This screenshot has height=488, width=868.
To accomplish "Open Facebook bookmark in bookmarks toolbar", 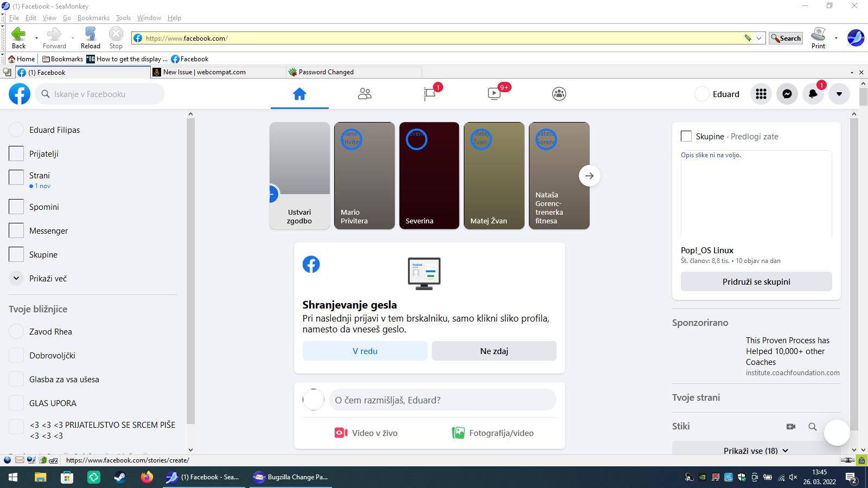I will [189, 59].
